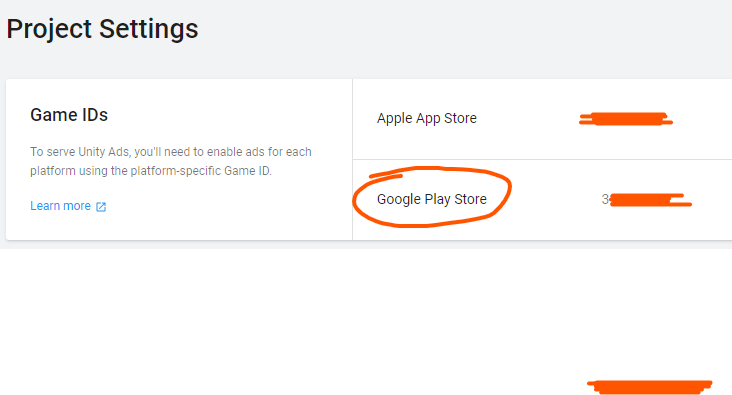
Task: Click the redacted Apple App Store game ID
Action: 626,119
